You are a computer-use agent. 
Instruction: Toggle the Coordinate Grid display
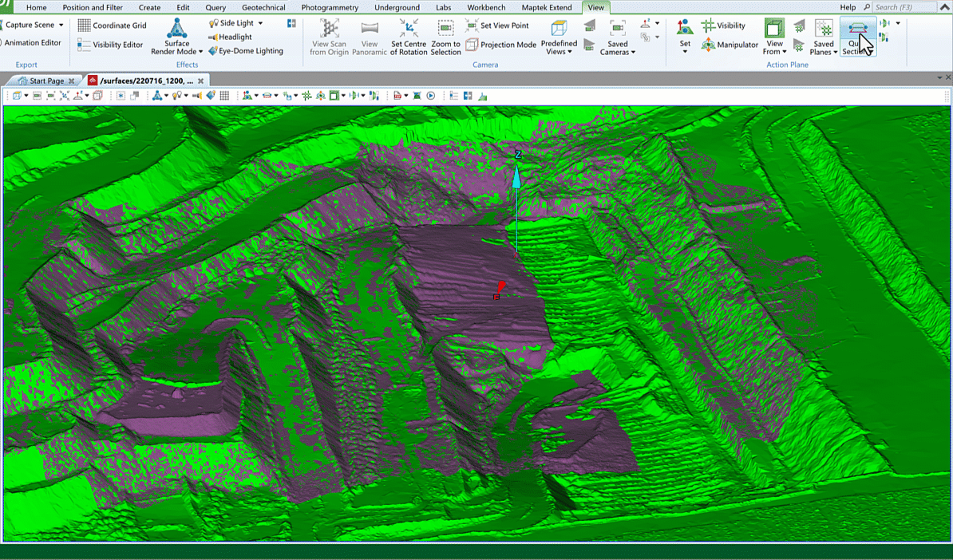point(112,26)
